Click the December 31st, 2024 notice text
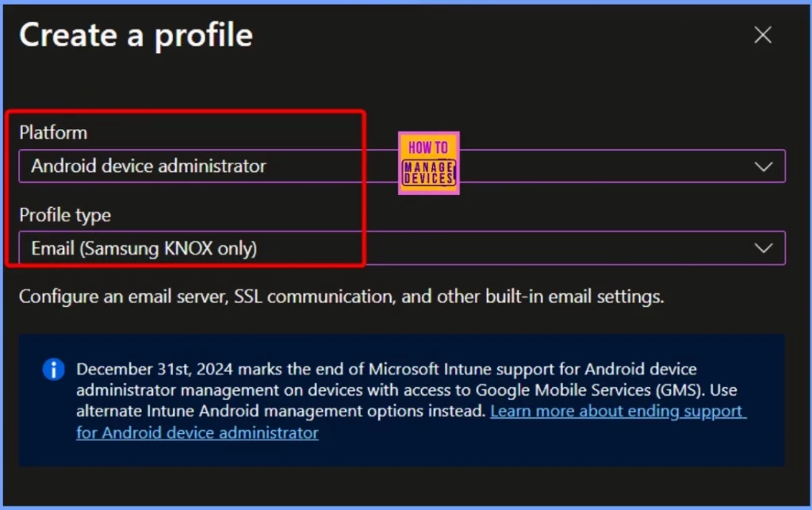This screenshot has height=510, width=812. click(407, 390)
